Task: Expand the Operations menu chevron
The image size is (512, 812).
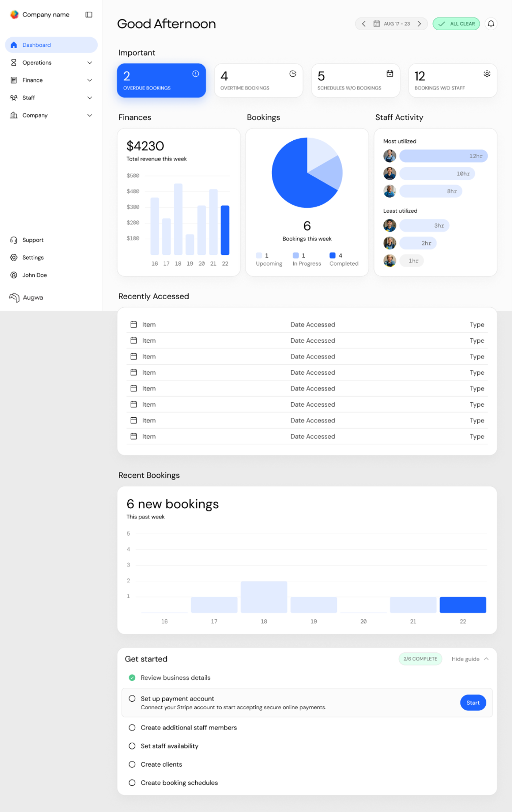Action: pyautogui.click(x=90, y=62)
